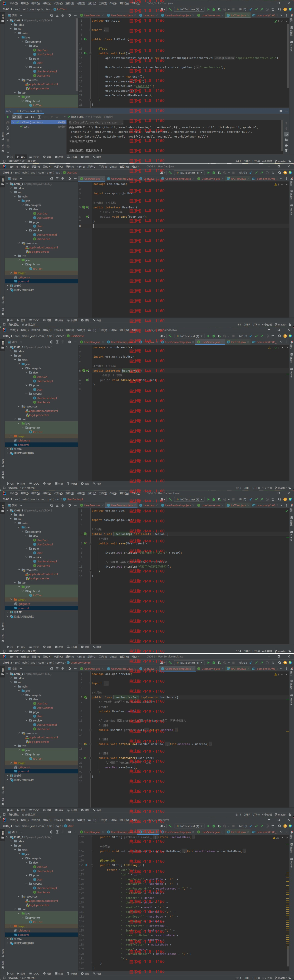Open run configuration dropdown in IoCTest.java window
The width and height of the screenshot is (294, 980).
click(190, 9)
